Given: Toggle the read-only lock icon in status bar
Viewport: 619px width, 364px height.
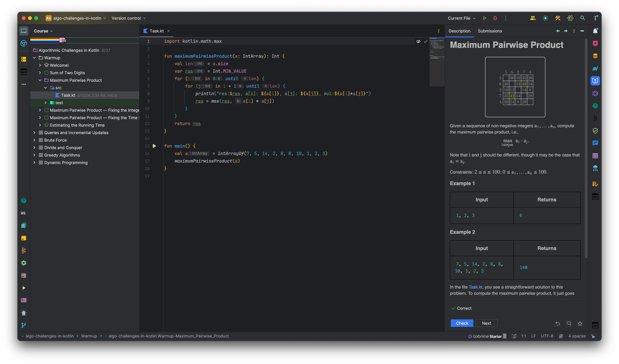Looking at the screenshot, I should (593, 336).
